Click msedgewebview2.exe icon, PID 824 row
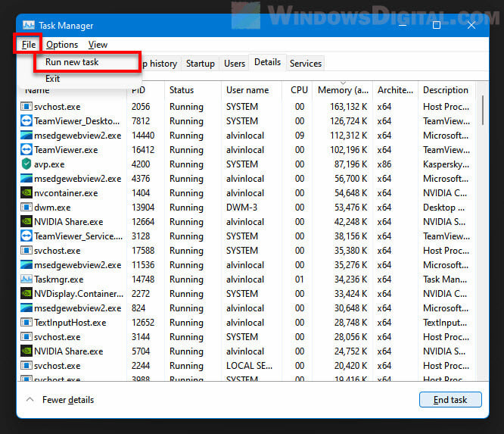The width and height of the screenshot is (504, 434). (26, 308)
